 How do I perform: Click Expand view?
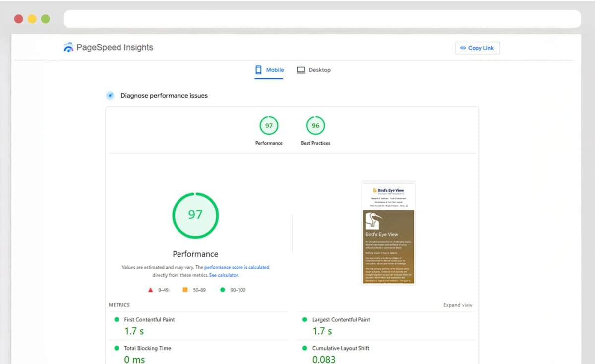click(x=458, y=305)
